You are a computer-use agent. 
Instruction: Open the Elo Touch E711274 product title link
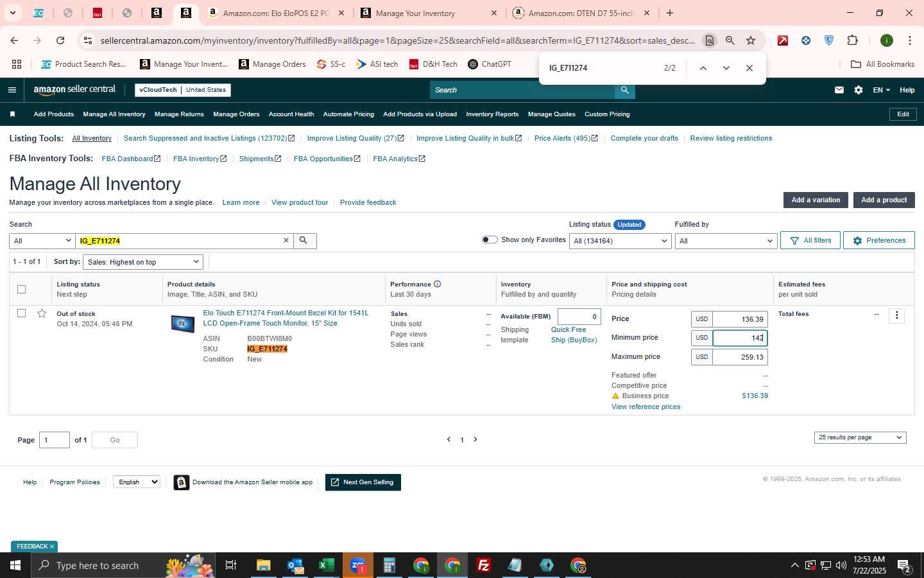286,318
